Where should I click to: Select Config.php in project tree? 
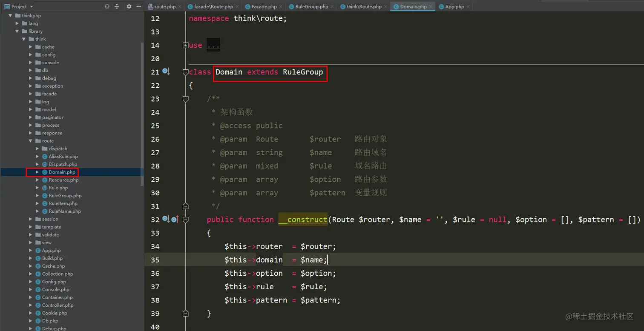coord(54,282)
